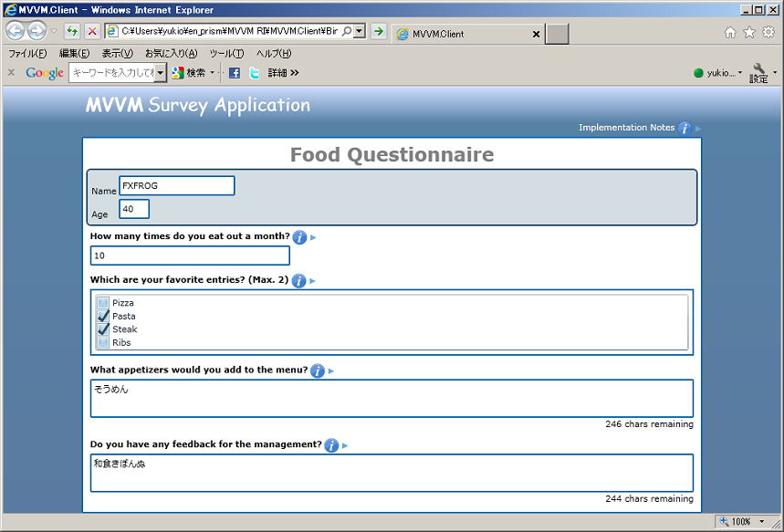Click the Google 検索 button
This screenshot has width=784, height=532.
(190, 73)
